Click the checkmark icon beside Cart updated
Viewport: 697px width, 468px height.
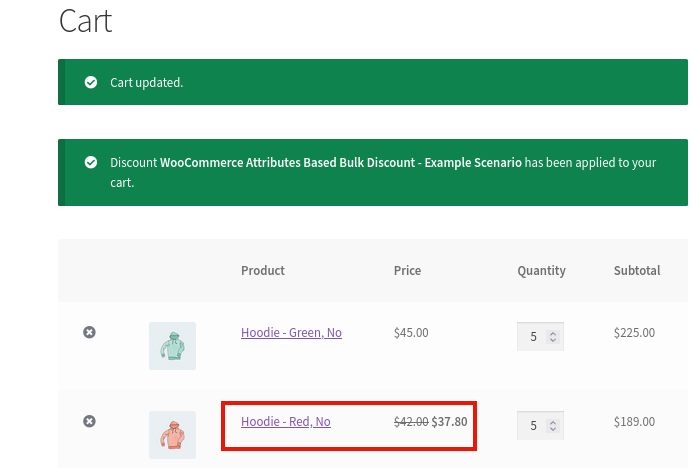91,82
